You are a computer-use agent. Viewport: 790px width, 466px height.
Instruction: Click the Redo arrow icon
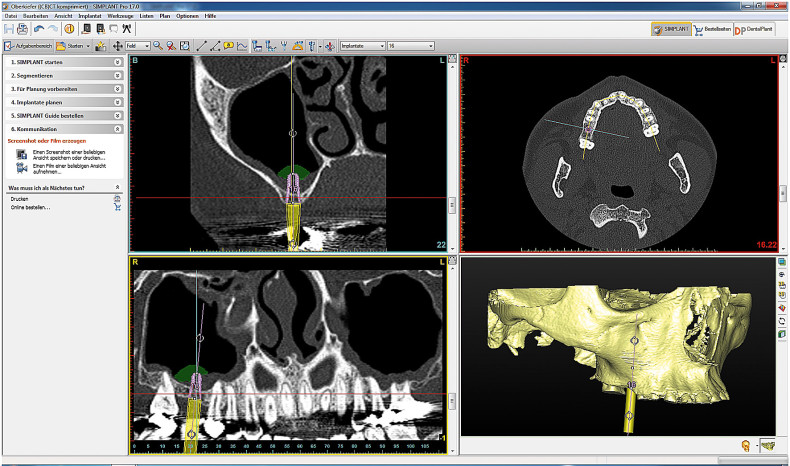click(x=53, y=29)
